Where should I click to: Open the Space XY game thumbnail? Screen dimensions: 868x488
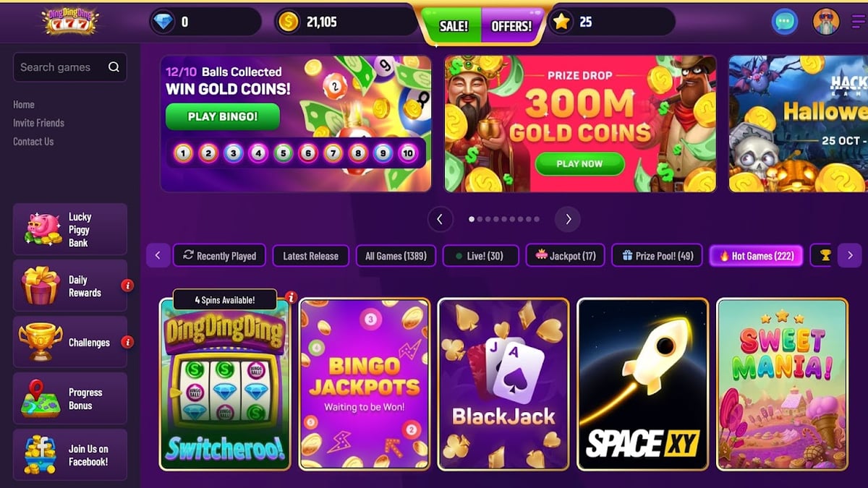(642, 384)
